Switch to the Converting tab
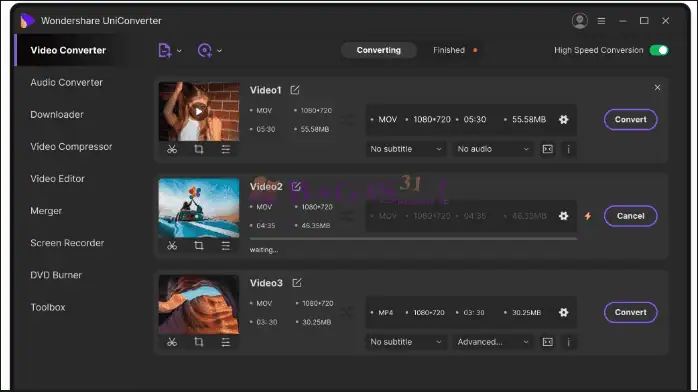The height and width of the screenshot is (392, 698). (x=378, y=50)
